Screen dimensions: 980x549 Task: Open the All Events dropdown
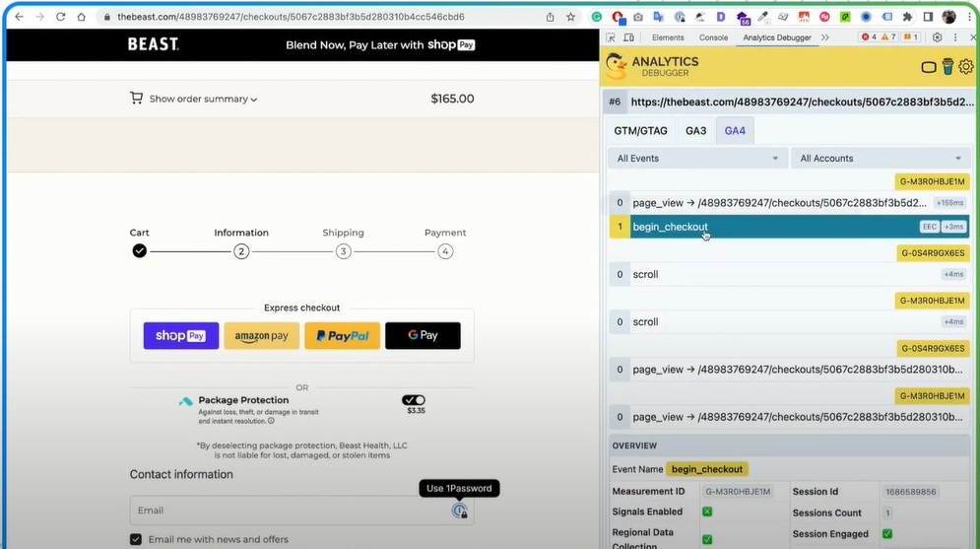tap(697, 159)
